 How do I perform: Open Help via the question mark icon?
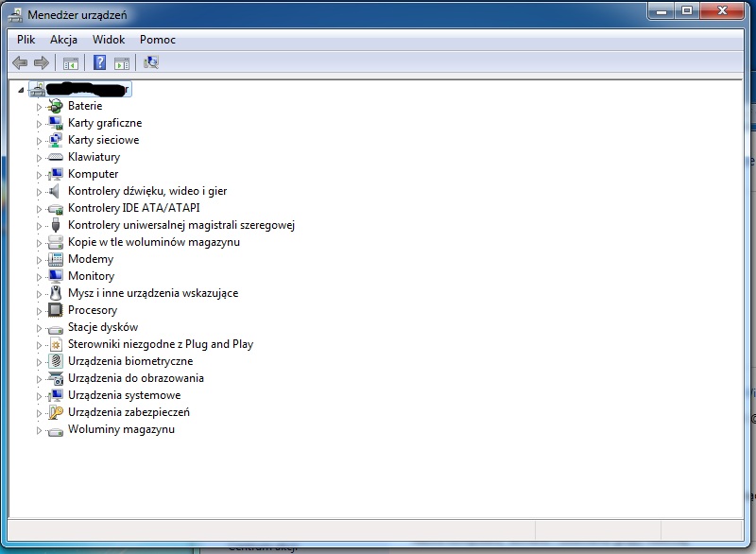99,62
